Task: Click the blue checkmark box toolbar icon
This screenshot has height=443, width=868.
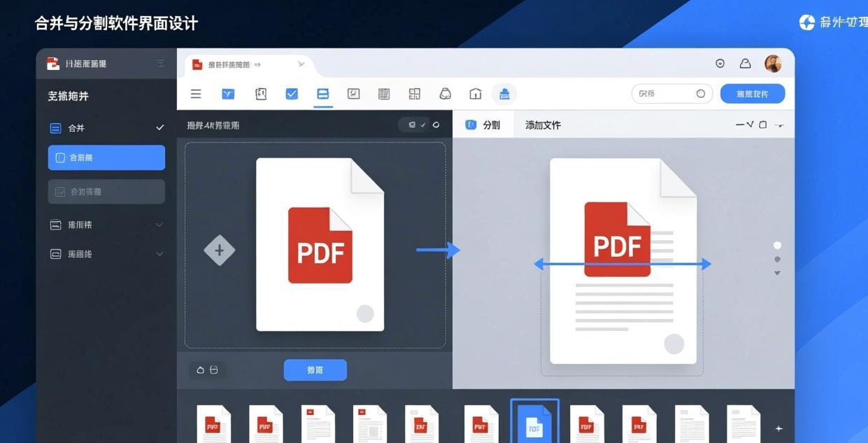Action: pyautogui.click(x=292, y=94)
